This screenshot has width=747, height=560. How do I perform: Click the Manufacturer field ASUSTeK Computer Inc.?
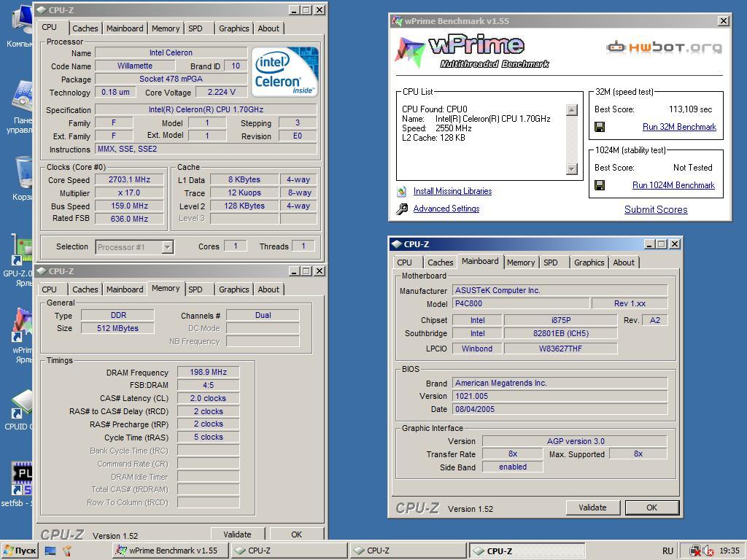click(560, 290)
